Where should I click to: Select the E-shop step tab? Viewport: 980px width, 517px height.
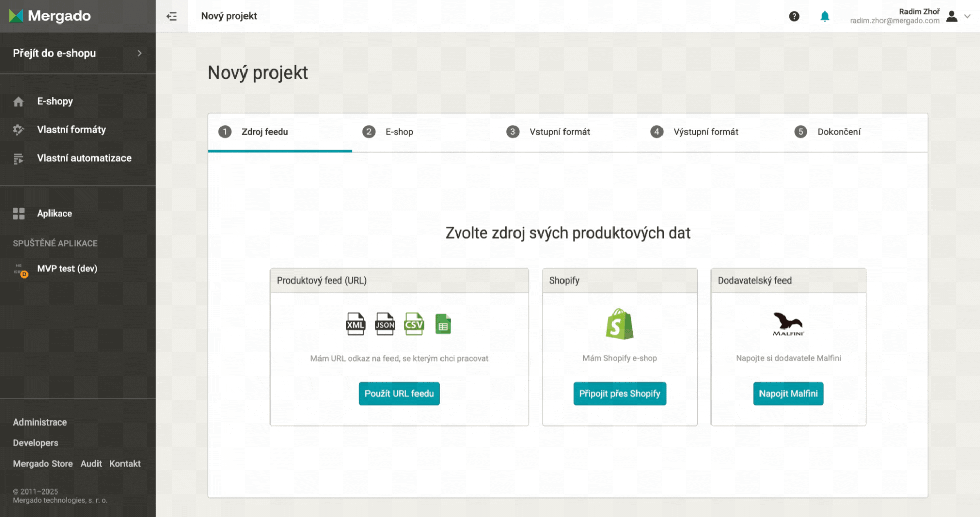pyautogui.click(x=399, y=132)
